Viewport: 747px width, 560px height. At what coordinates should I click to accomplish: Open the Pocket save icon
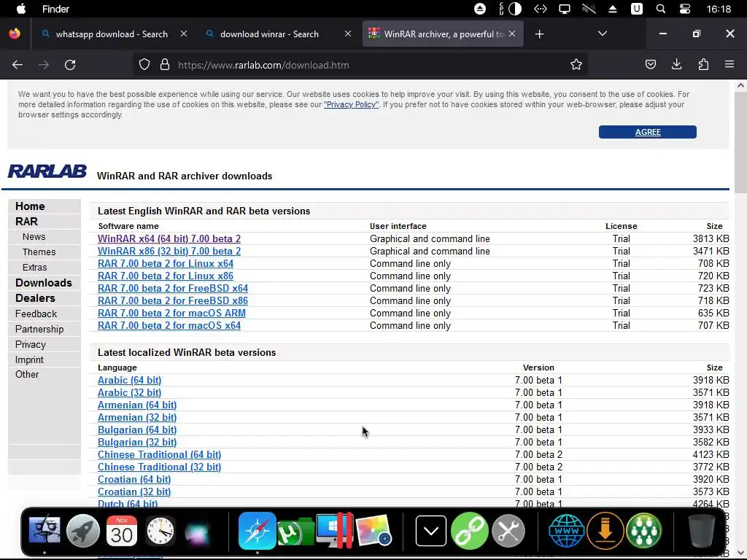tap(650, 64)
